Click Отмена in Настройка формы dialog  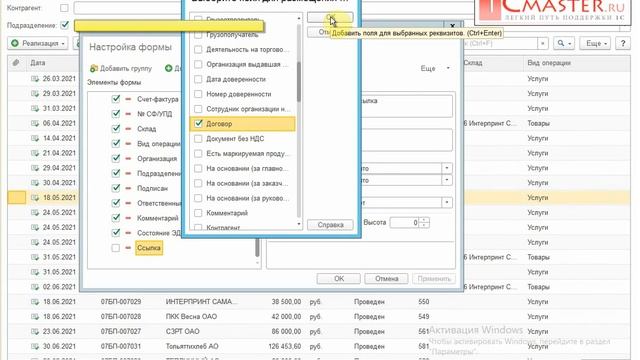tap(386, 279)
